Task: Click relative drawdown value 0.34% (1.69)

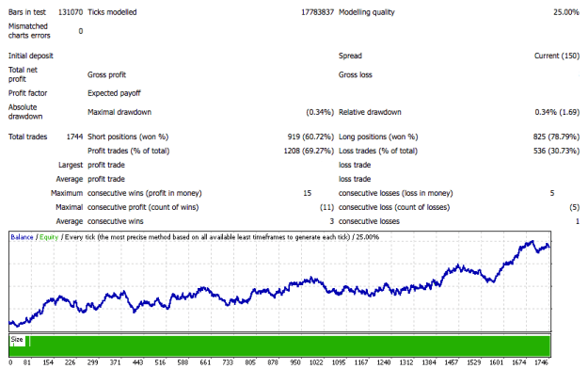Action: tap(557, 112)
